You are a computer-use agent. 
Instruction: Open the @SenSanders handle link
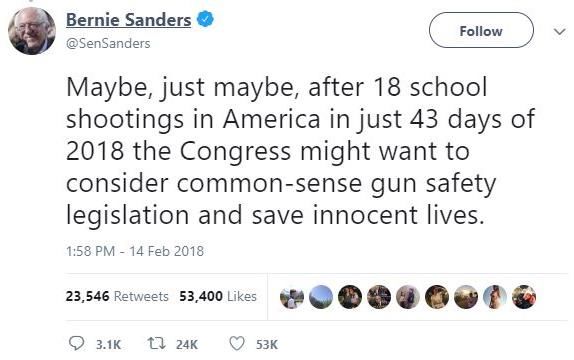108,43
